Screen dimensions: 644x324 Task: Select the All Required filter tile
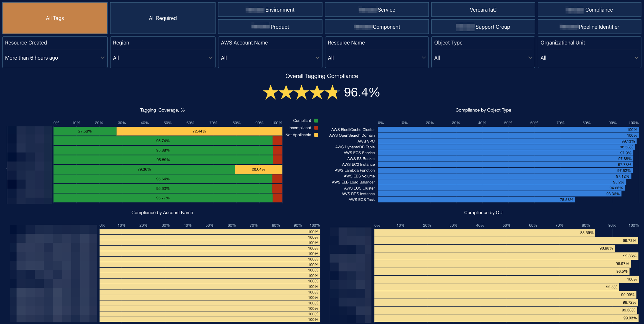click(163, 18)
